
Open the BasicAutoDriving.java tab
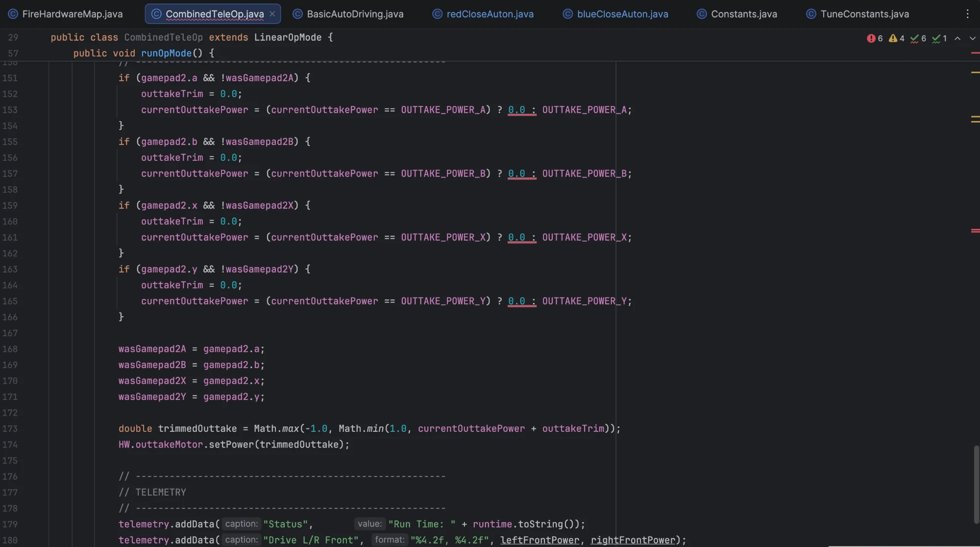pos(348,14)
